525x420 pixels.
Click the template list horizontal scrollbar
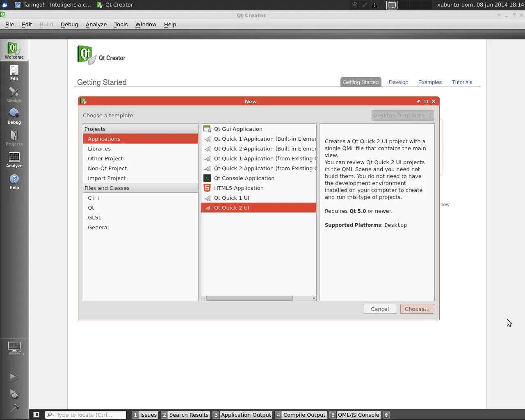[249, 298]
